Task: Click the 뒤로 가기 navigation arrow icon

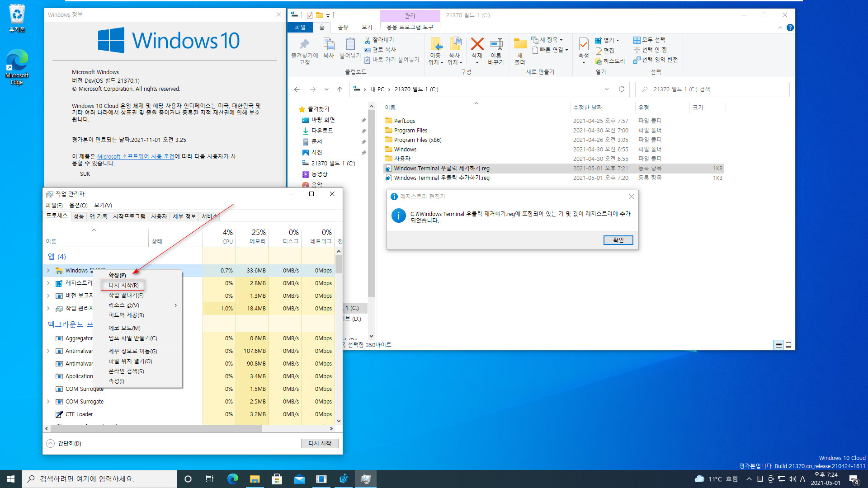Action: click(297, 89)
